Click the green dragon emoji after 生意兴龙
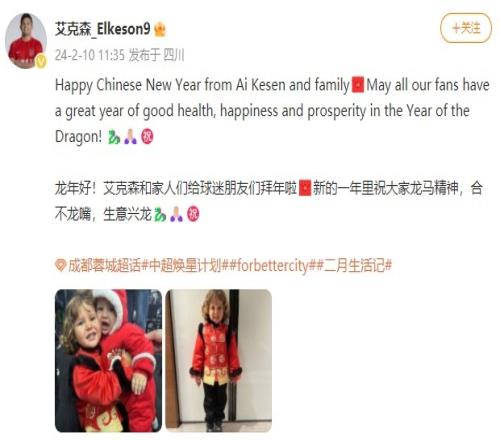The width and height of the screenshot is (500, 440). point(160,215)
